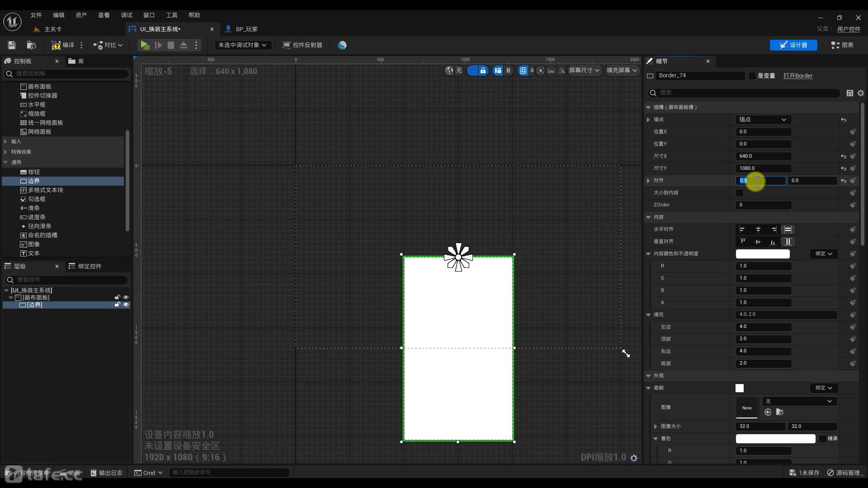Screen dimensions: 868x488
Task: Set horizontal alignment to fill
Action: point(788,230)
